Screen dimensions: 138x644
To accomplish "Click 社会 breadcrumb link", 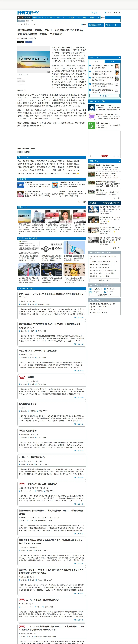I will [26, 24].
